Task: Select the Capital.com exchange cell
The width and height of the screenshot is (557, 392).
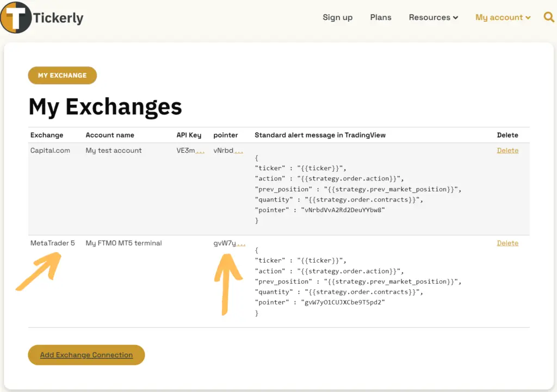Action: [x=50, y=150]
